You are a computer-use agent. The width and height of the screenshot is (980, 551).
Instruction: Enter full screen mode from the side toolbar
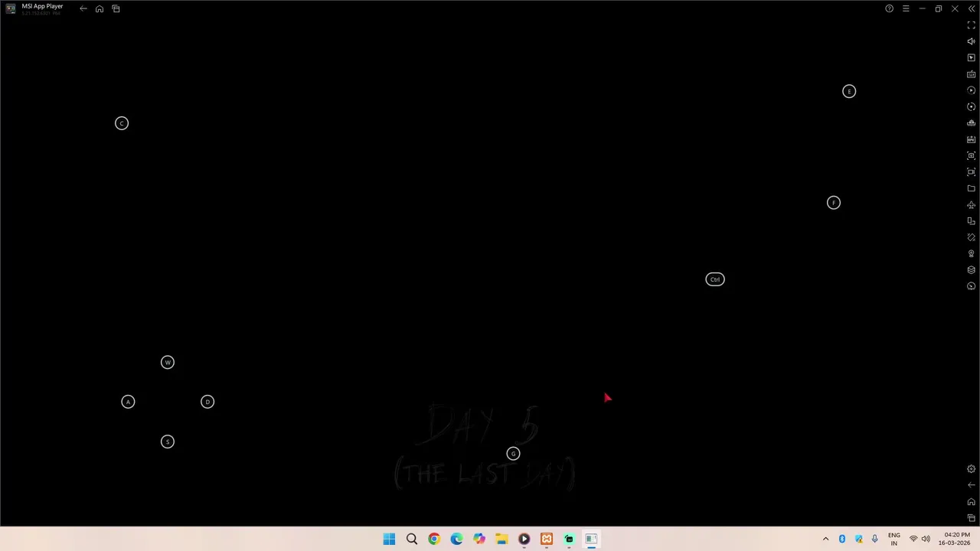[x=972, y=25]
